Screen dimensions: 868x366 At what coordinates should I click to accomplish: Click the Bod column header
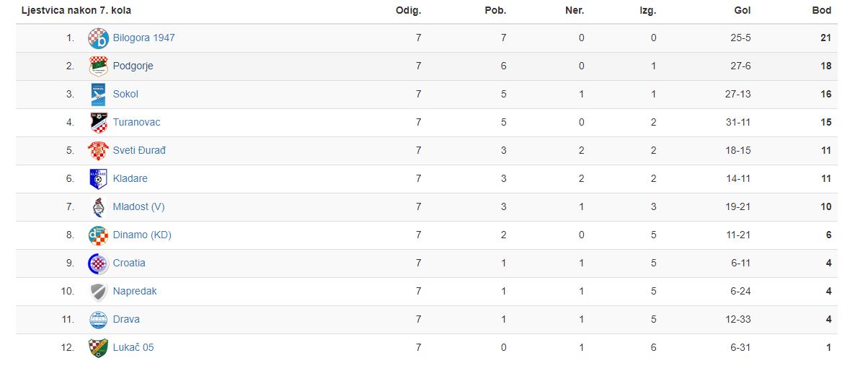(822, 11)
